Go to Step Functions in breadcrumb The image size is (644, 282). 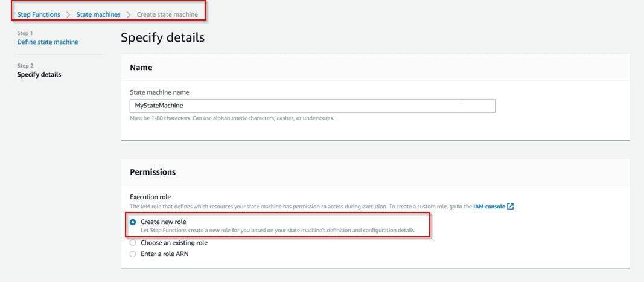[x=39, y=14]
